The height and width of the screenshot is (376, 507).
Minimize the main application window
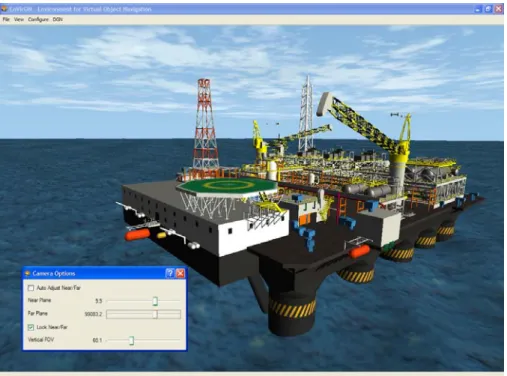click(x=478, y=9)
